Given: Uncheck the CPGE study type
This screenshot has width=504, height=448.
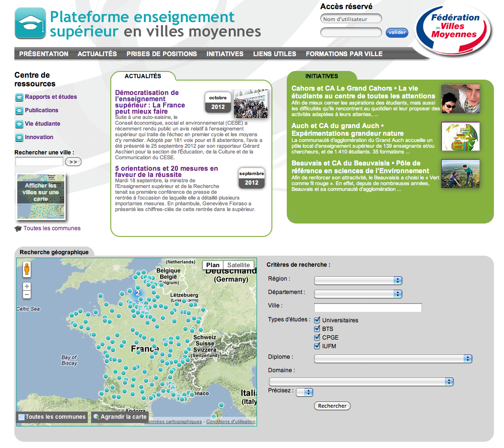Looking at the screenshot, I should point(317,337).
